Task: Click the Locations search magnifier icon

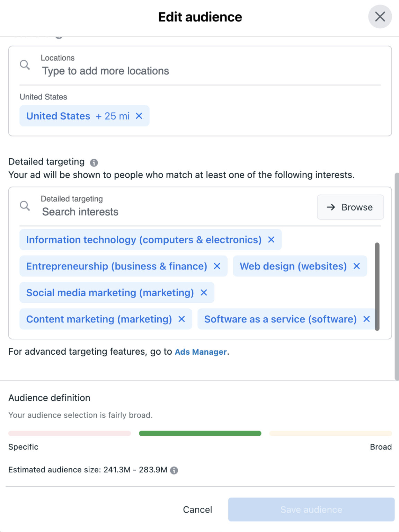Action: point(24,64)
